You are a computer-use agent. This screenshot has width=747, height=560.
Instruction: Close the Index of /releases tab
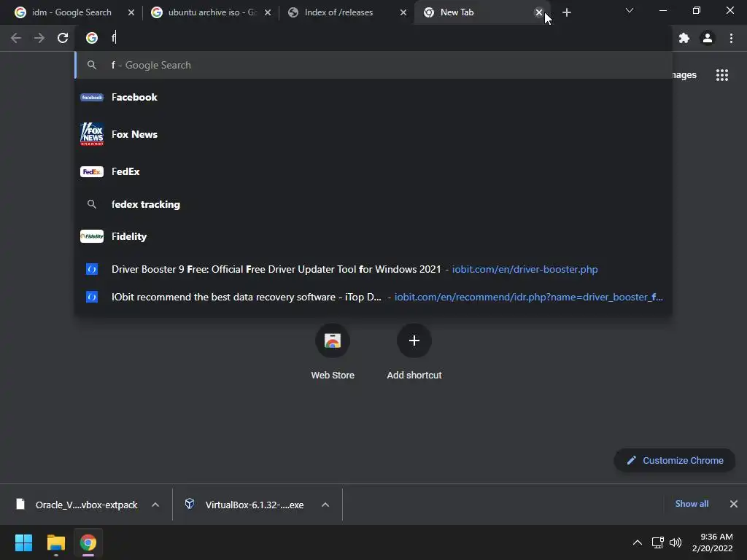(403, 12)
